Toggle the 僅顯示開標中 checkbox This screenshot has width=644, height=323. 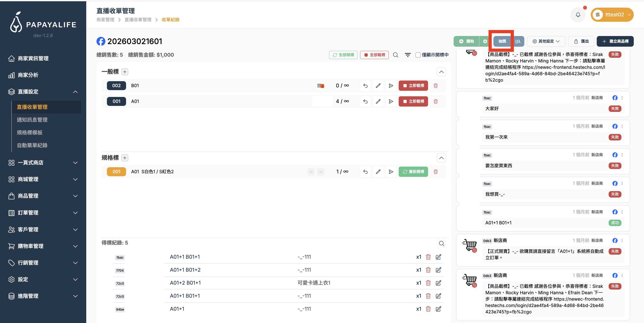tap(418, 55)
